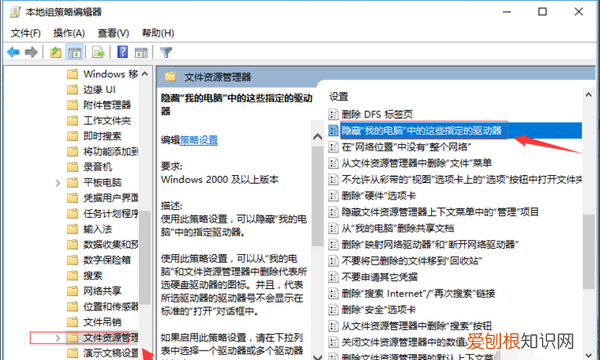
Task: Click the folder icon of 即时搜索
Action: [72, 136]
